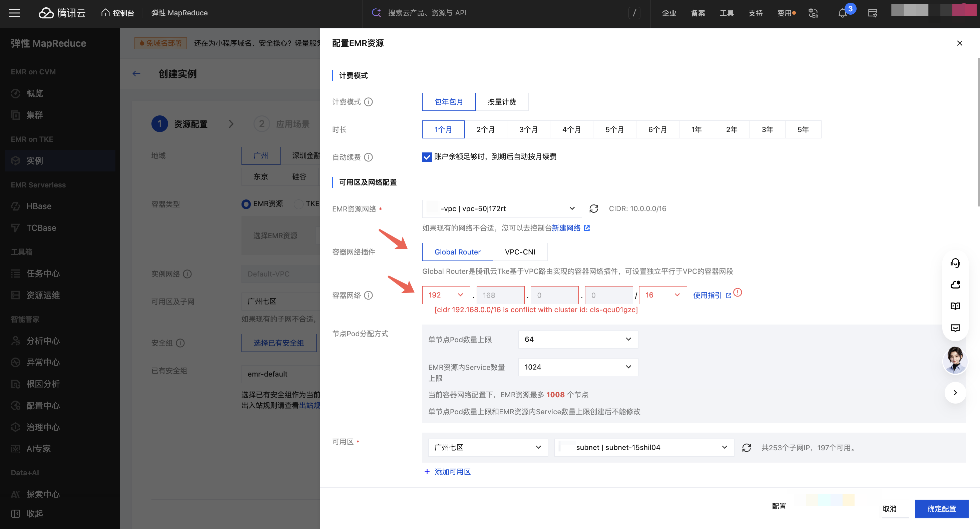Click the 安全组 info icon
This screenshot has height=529, width=980.
coord(180,343)
